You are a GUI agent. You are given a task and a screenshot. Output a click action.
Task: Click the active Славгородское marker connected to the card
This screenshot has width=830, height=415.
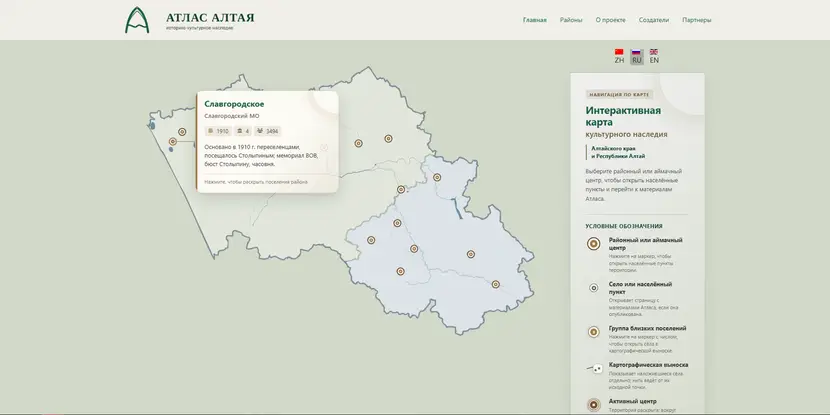tap(173, 141)
